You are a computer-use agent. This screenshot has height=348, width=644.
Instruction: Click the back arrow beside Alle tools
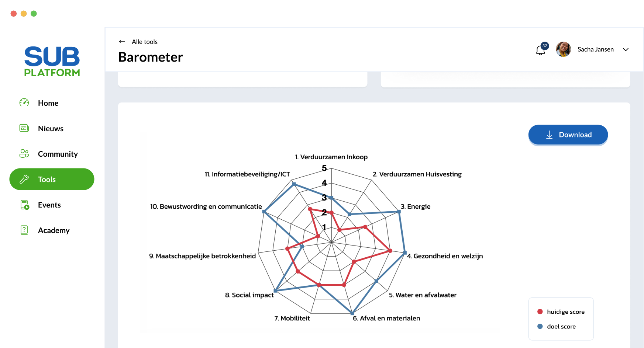tap(122, 42)
